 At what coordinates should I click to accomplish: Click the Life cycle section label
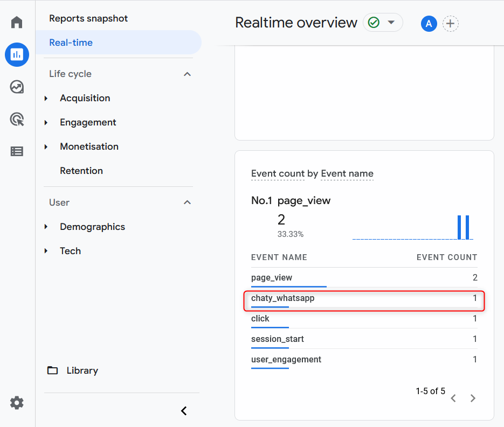[70, 74]
